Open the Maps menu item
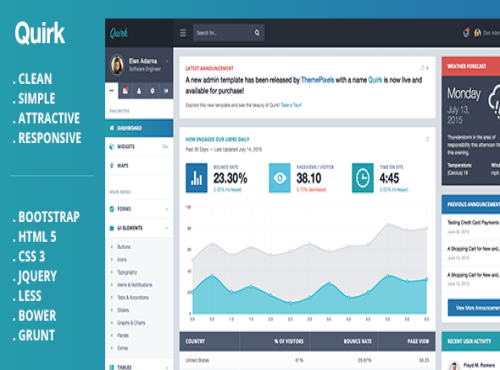The height and width of the screenshot is (370, 500). tap(139, 165)
